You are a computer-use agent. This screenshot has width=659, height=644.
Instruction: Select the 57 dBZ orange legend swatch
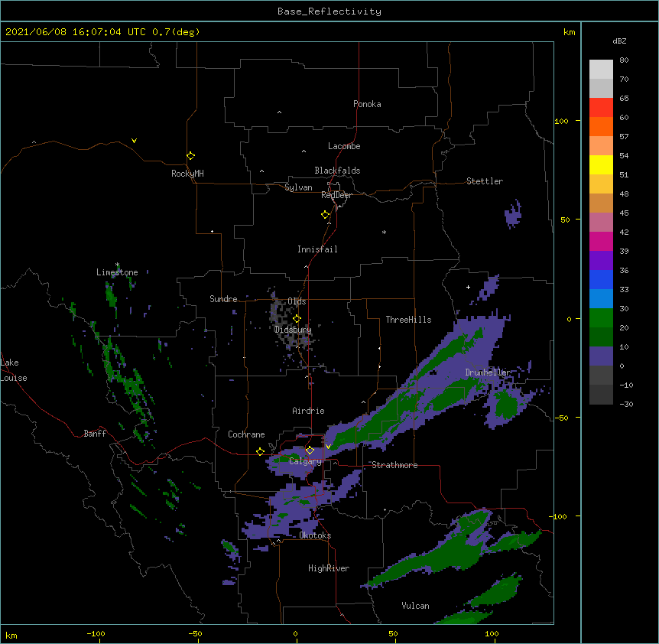tap(601, 126)
